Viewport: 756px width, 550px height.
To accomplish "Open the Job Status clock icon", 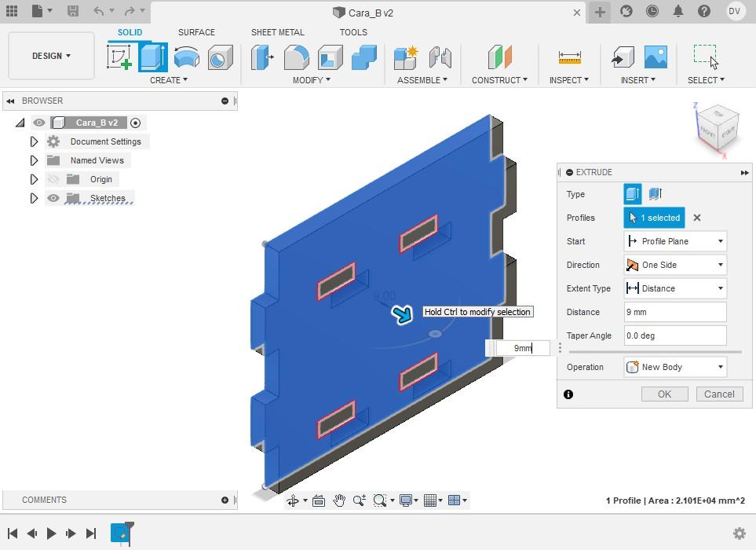I will point(652,11).
